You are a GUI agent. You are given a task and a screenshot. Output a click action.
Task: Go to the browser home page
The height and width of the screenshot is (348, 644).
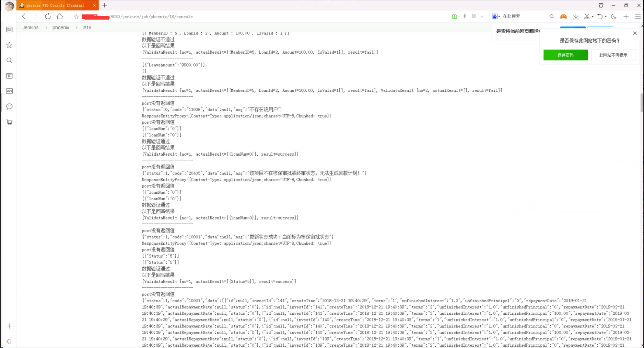60,16
